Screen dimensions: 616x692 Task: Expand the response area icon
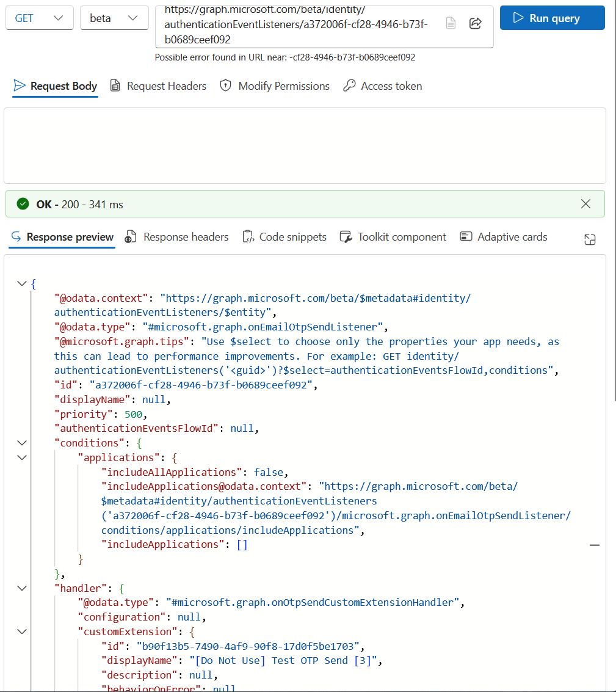point(590,239)
